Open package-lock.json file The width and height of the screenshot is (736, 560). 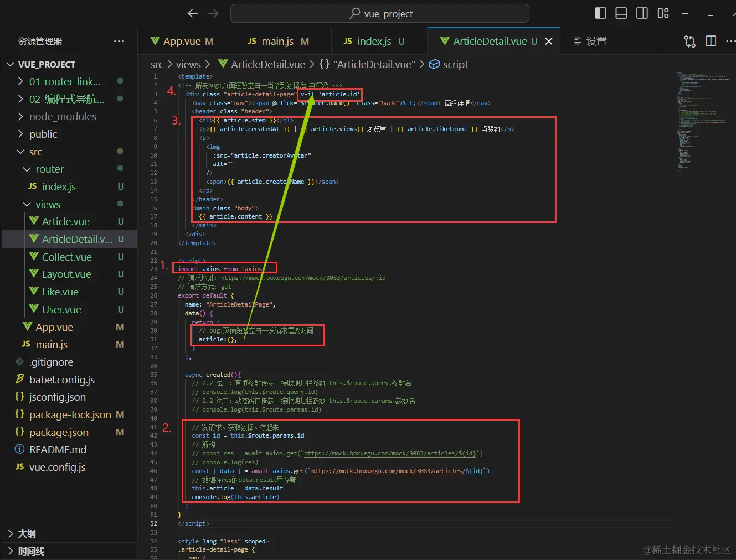coord(70,415)
